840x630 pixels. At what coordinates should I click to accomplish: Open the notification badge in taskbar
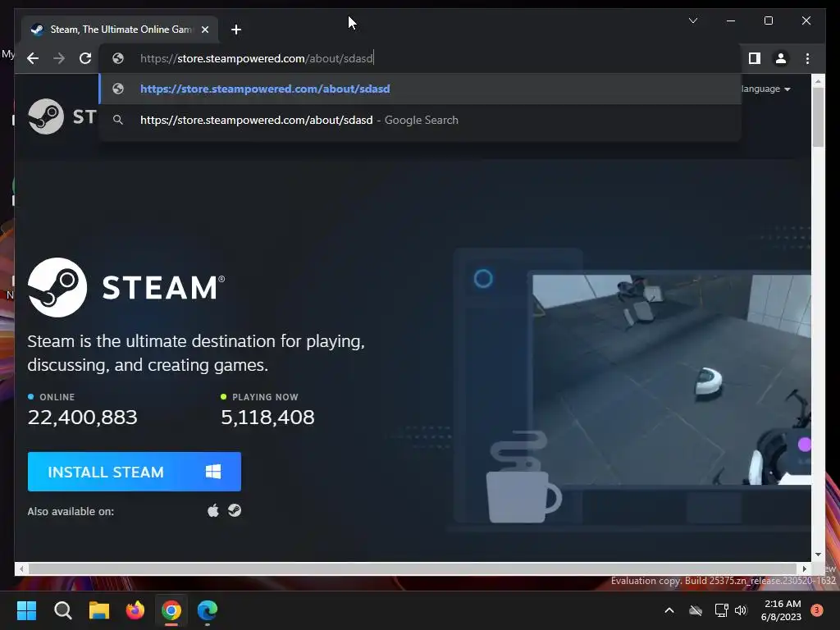pyautogui.click(x=817, y=610)
